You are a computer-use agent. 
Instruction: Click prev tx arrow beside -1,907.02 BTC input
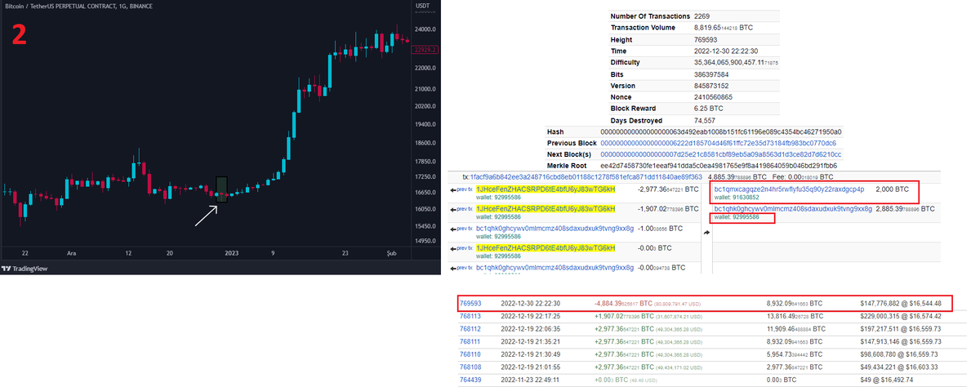(x=461, y=209)
